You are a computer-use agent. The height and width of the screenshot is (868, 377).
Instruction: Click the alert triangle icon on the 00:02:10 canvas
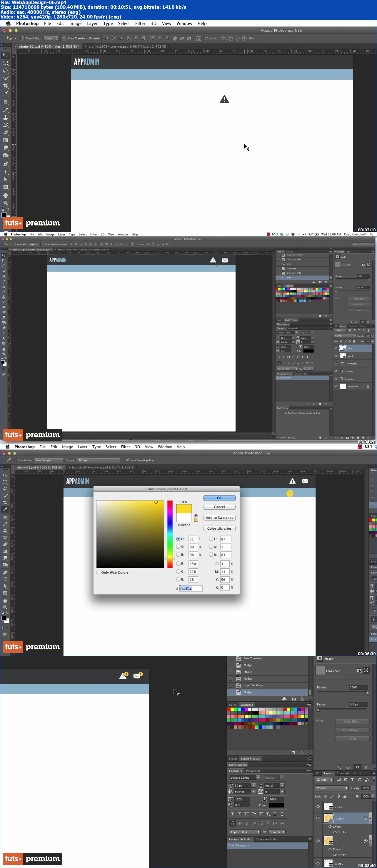(x=224, y=99)
